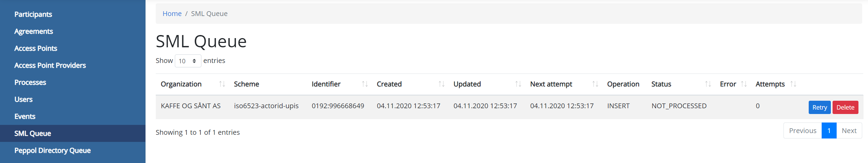
Task: Sort by Next attempt sort icon
Action: click(595, 84)
